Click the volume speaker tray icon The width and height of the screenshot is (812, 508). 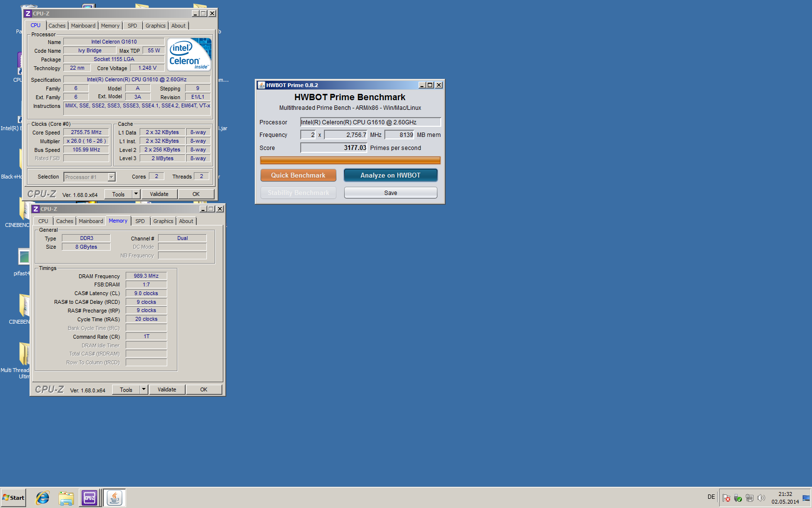(761, 498)
